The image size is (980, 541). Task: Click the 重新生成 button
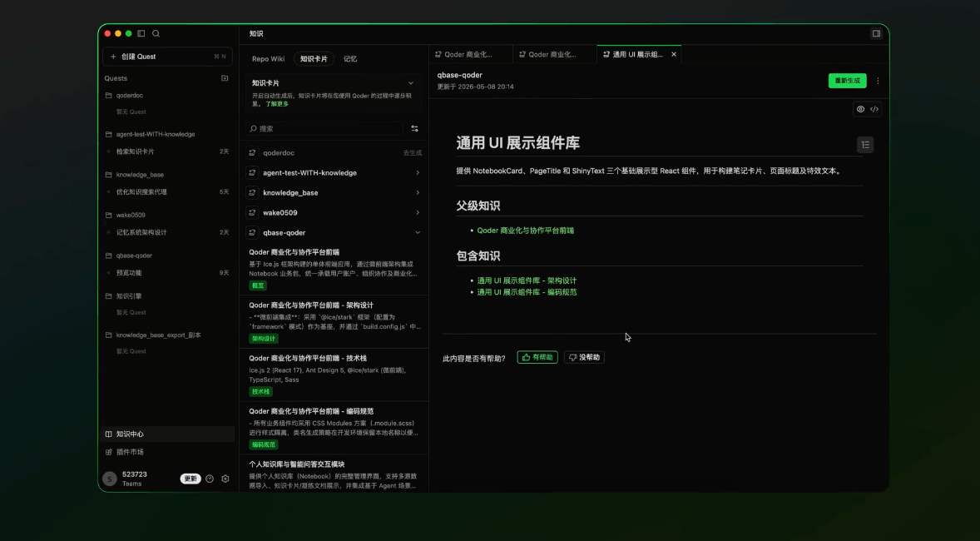(847, 81)
